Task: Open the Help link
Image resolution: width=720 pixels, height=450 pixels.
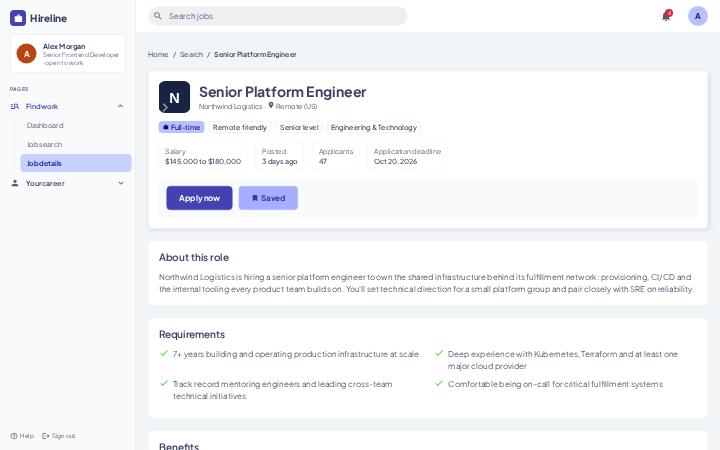Action: pos(22,436)
